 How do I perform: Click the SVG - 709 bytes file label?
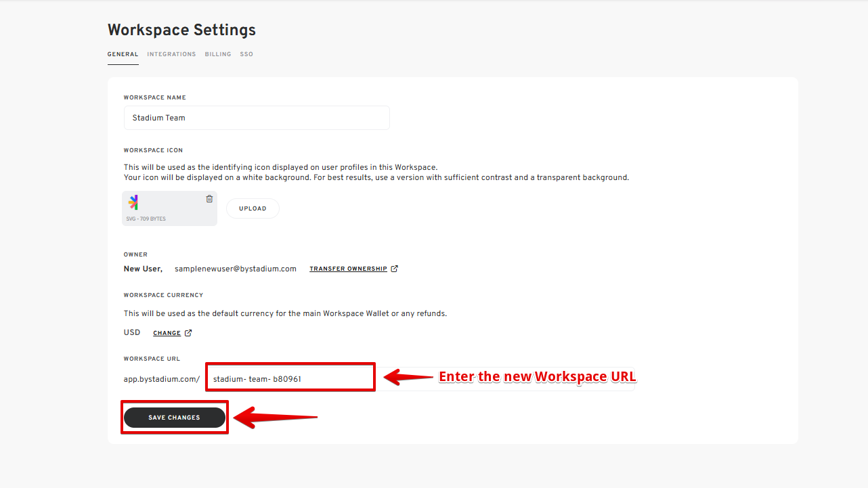click(146, 219)
